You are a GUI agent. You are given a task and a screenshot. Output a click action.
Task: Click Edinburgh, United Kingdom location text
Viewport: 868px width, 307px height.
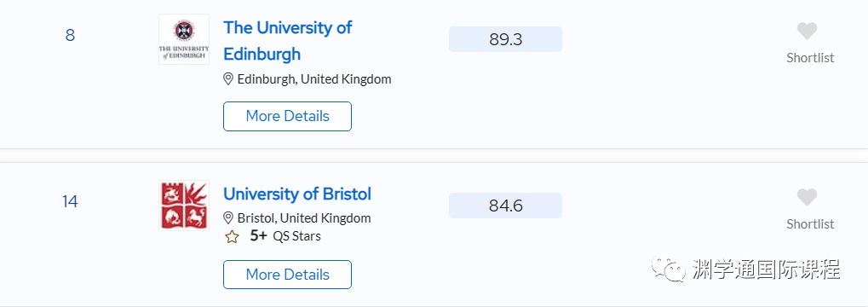314,79
